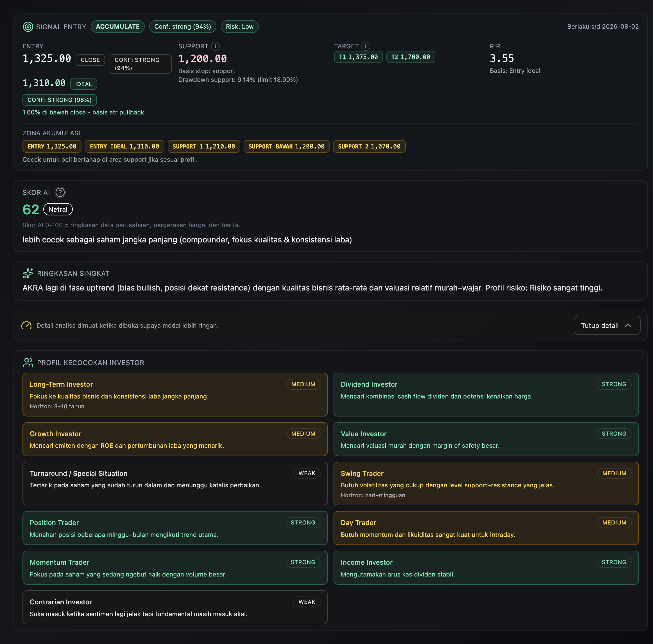
Task: Click the ENTRY IDEAL 1,310.00 zone chip
Action: coord(124,147)
